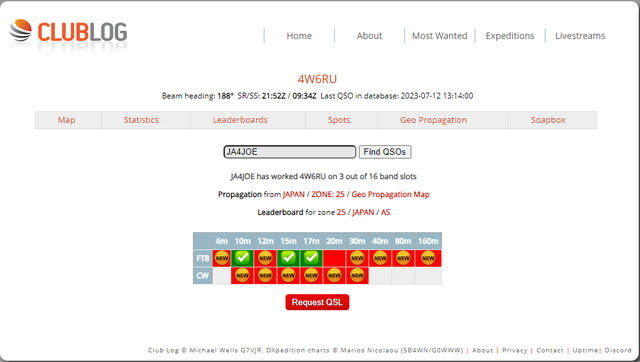Image resolution: width=640 pixels, height=362 pixels.
Task: Click the 160m column header
Action: [428, 241]
